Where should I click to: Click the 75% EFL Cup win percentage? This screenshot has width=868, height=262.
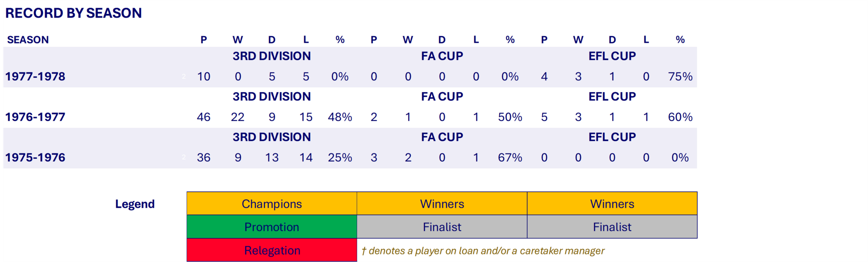click(680, 76)
